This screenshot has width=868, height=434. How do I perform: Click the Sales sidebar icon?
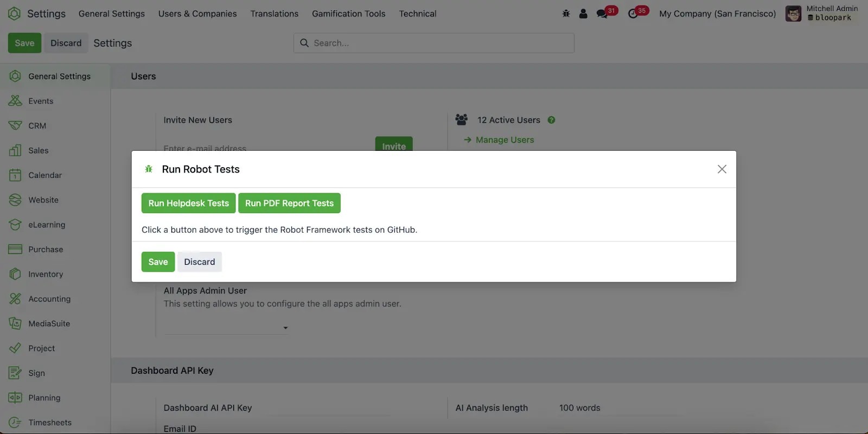tap(15, 150)
